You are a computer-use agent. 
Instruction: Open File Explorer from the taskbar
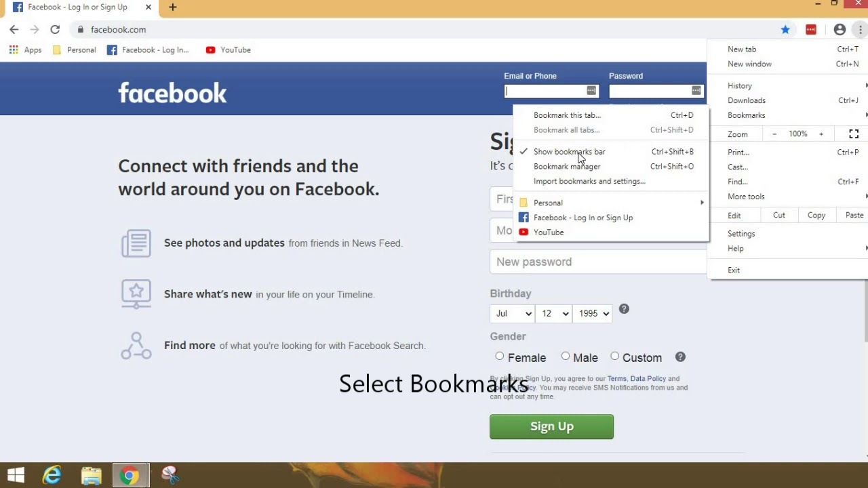coord(91,475)
